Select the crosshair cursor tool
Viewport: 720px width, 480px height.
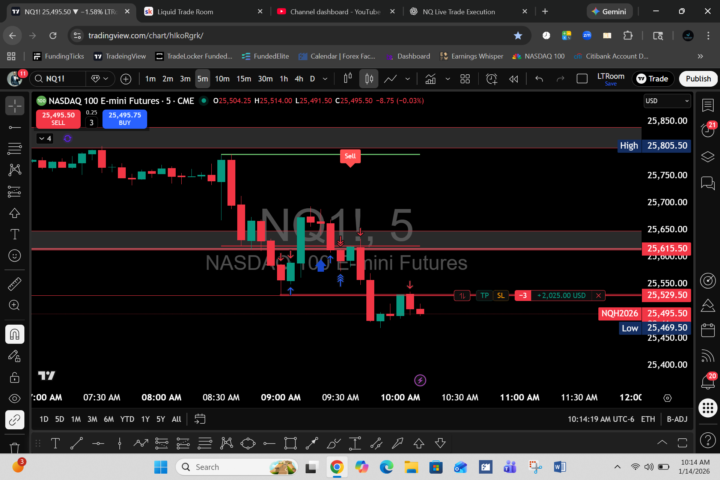click(x=15, y=106)
